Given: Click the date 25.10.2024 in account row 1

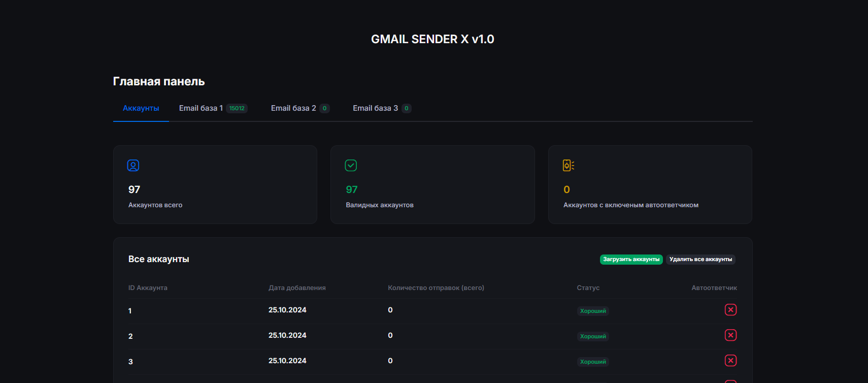Looking at the screenshot, I should pos(287,310).
